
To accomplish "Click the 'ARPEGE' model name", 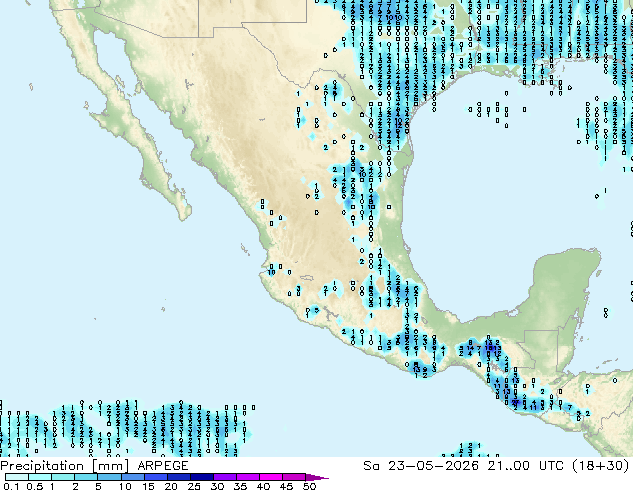I will (x=163, y=466).
